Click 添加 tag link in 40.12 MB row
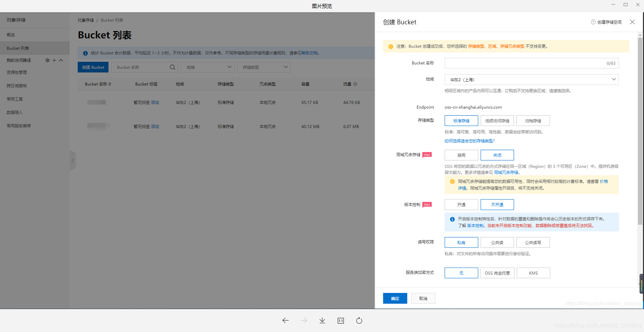This screenshot has height=332, width=644. click(x=155, y=127)
